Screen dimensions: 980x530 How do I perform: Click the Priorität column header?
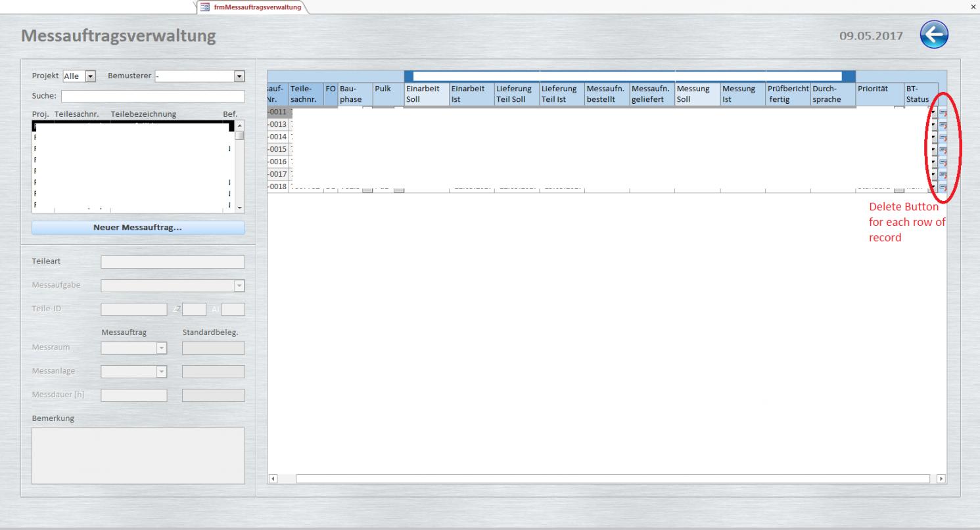879,95
